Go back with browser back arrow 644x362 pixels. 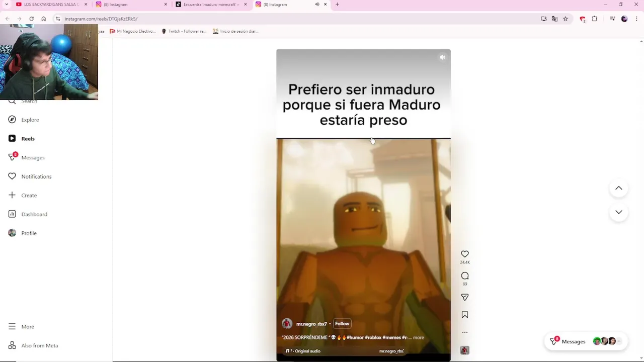[x=7, y=19]
